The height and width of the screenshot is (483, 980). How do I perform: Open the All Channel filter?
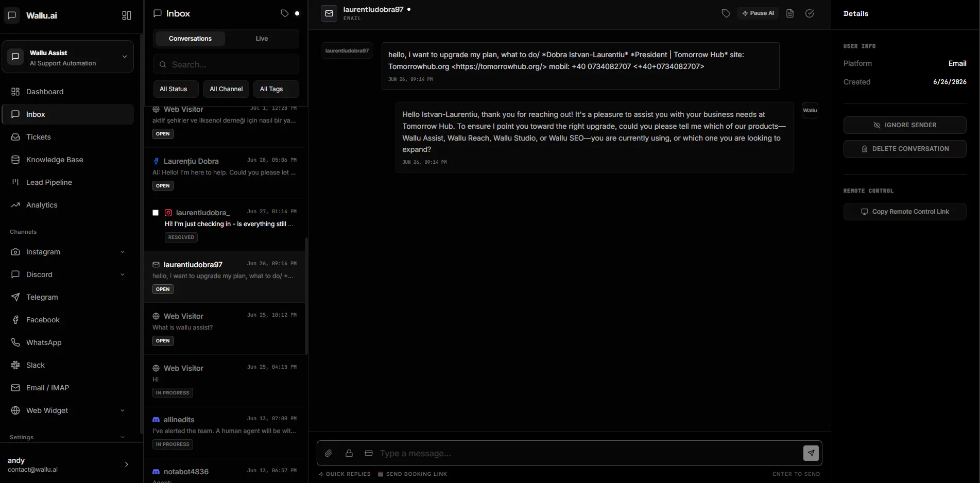226,89
